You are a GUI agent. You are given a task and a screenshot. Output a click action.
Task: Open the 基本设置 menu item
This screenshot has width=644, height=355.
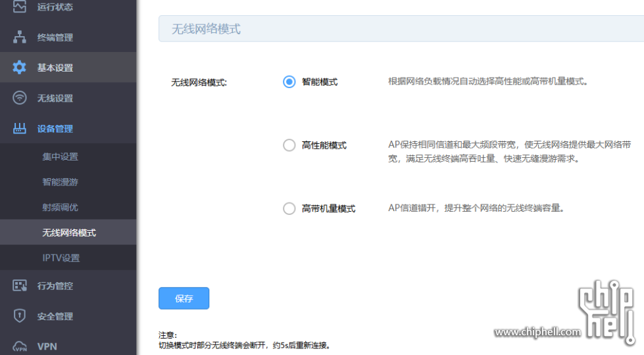pos(68,67)
